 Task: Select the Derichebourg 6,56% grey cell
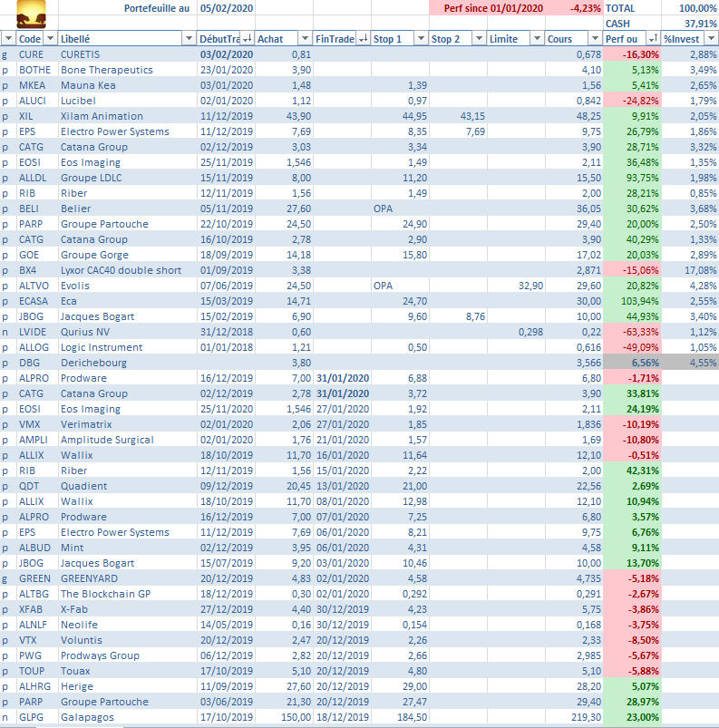632,362
